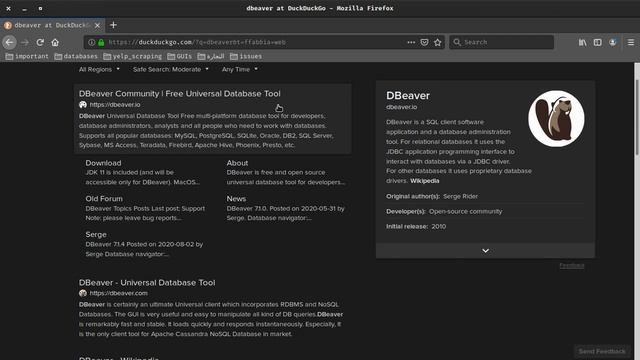
Task: Bookmark this page with star icon
Action: click(x=438, y=42)
